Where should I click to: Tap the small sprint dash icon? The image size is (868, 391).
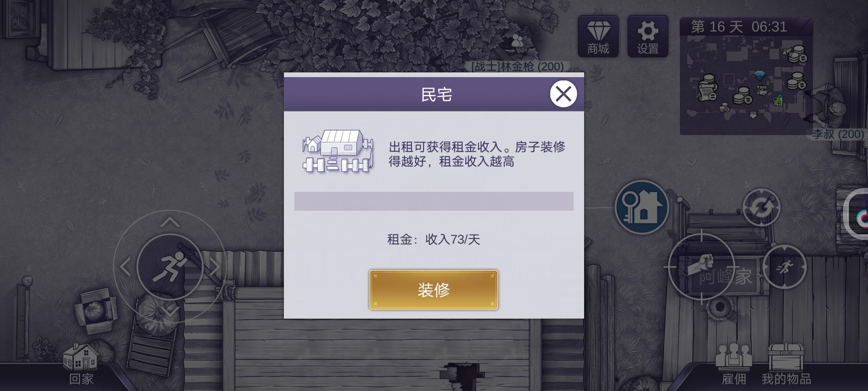tap(784, 267)
